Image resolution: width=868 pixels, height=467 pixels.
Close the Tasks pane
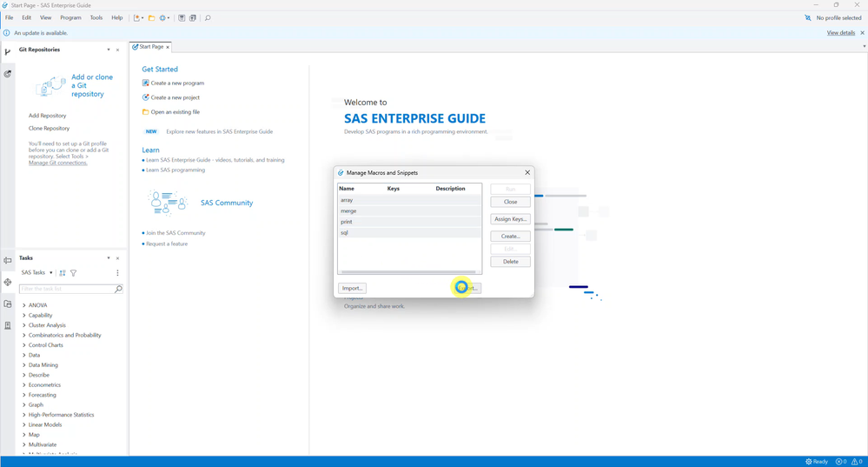(117, 258)
